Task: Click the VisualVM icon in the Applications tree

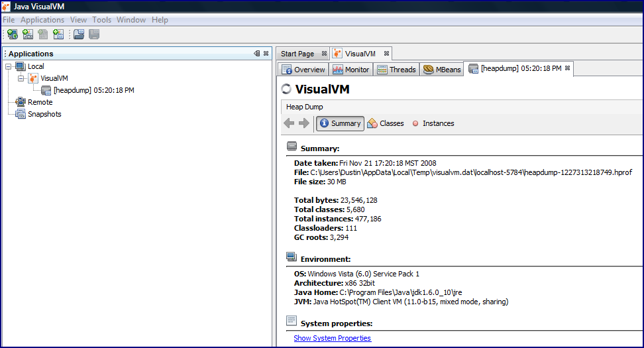Action: 33,78
